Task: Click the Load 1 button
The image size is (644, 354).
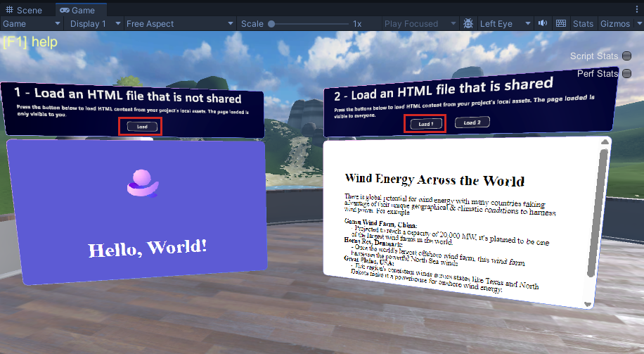Action: (x=426, y=124)
